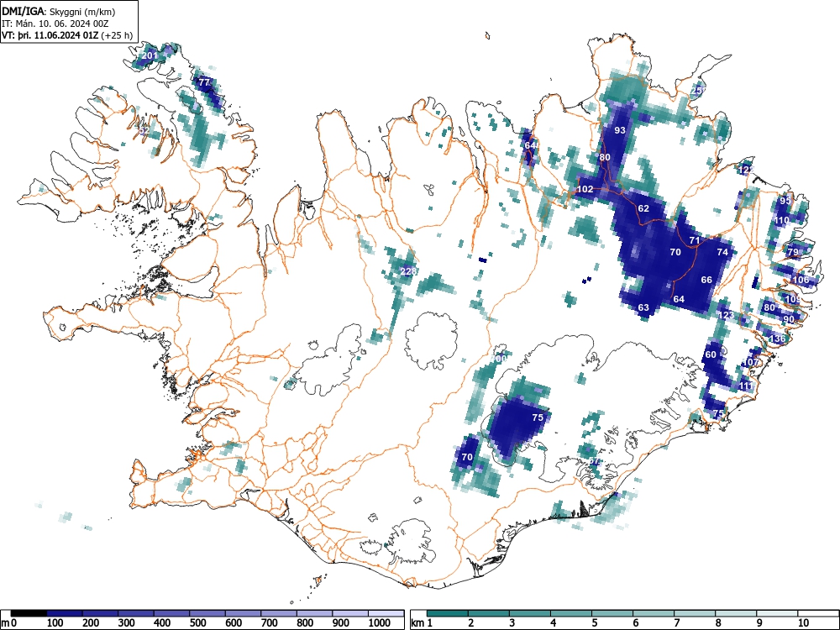Click the '71' value on the map

[x=695, y=240]
